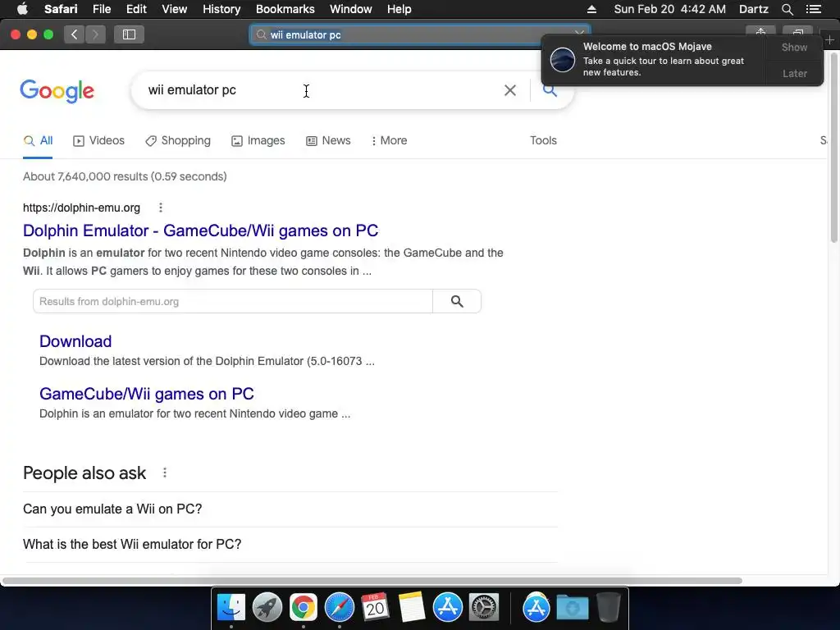
Task: Open App Store icon beside Downloads folder
Action: coord(536,608)
